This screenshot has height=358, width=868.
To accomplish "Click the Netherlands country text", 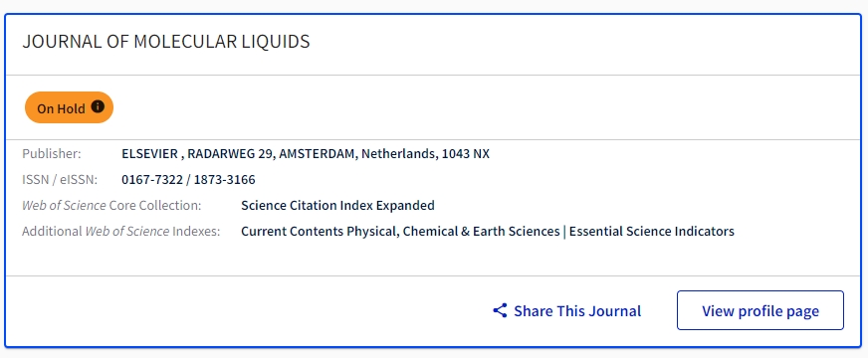I will tap(398, 154).
